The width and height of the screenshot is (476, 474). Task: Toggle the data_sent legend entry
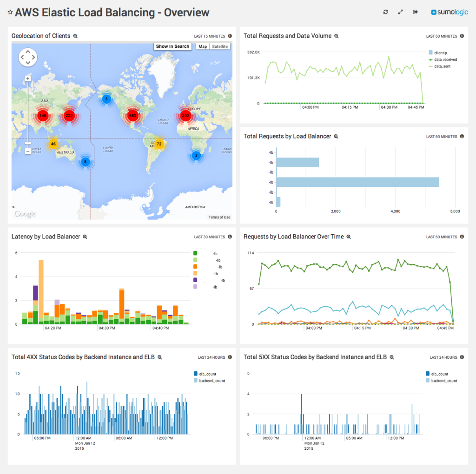(x=439, y=66)
